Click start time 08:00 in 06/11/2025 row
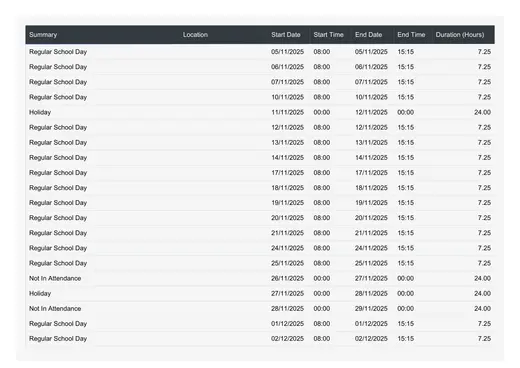This screenshot has width=520, height=368. (322, 67)
